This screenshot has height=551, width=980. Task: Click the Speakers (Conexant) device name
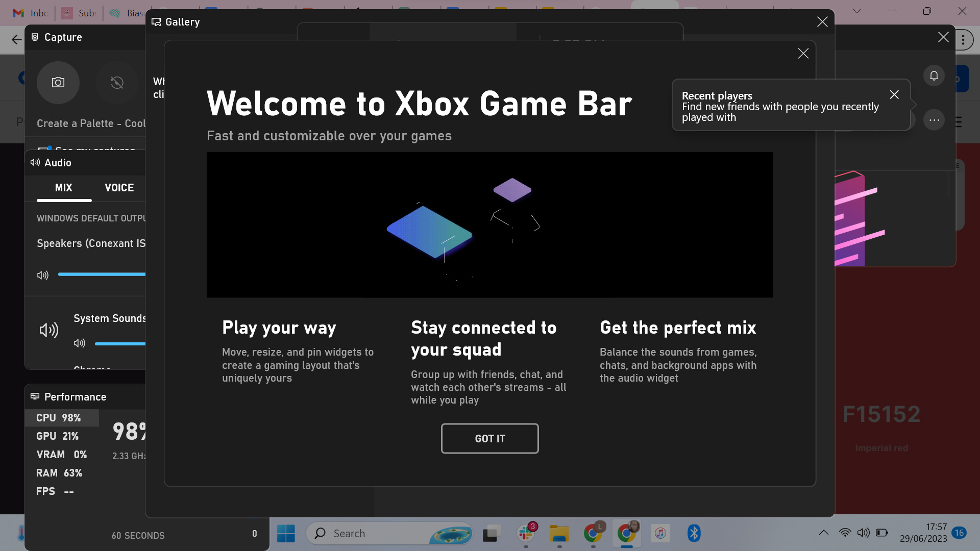[91, 243]
